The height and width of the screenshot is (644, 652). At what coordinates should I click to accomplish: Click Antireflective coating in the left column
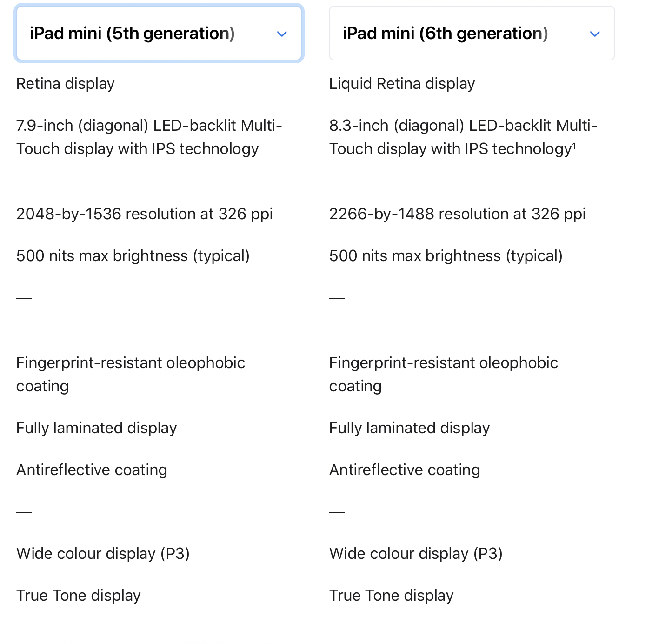(x=92, y=470)
